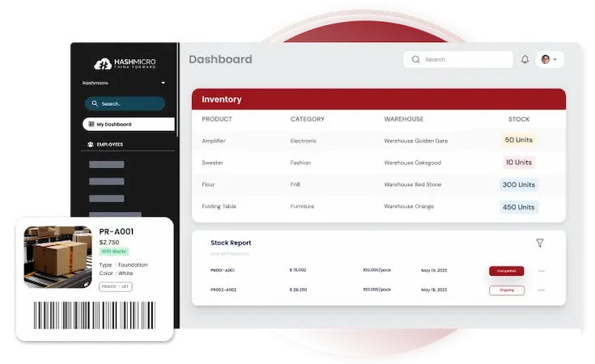Screen dimensions: 595x364
Task: Click the Completed status badge
Action: (507, 271)
